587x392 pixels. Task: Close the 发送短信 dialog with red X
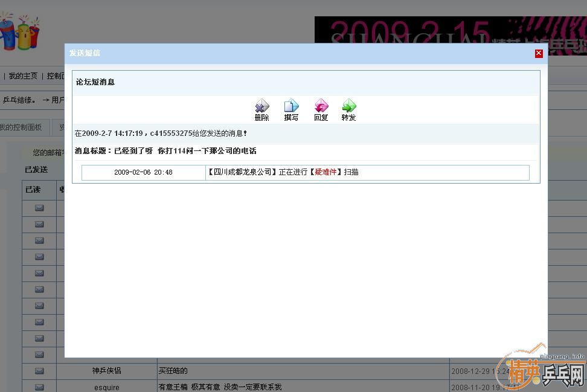[x=539, y=53]
